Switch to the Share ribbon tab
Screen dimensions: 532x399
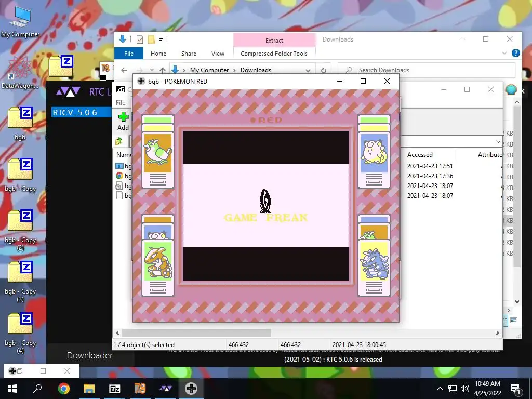click(x=189, y=54)
